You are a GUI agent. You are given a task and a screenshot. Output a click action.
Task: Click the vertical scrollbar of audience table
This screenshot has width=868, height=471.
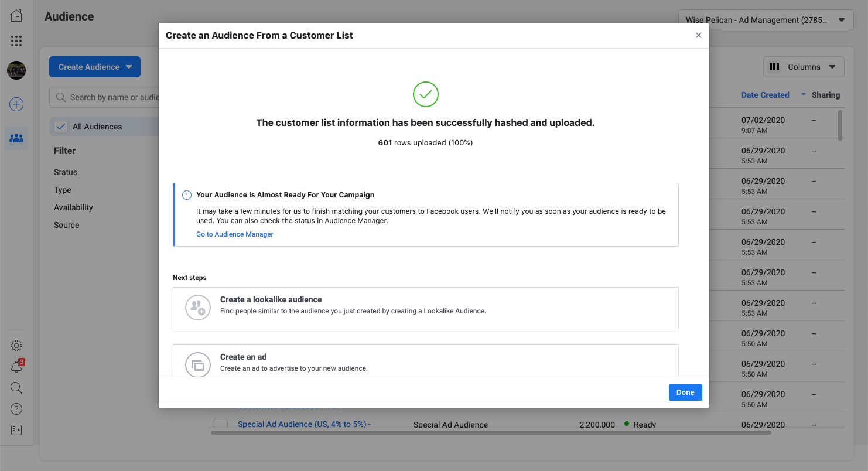(x=840, y=125)
